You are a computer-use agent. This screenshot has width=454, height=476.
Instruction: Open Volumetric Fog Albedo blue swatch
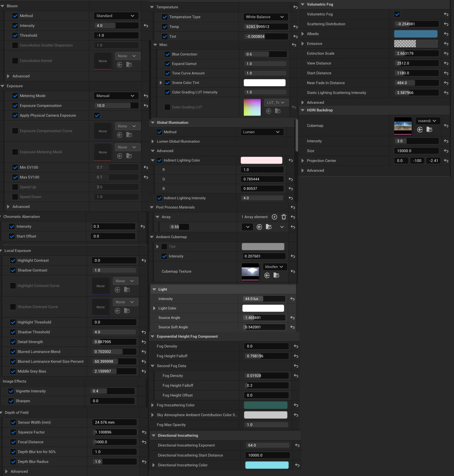(x=416, y=34)
